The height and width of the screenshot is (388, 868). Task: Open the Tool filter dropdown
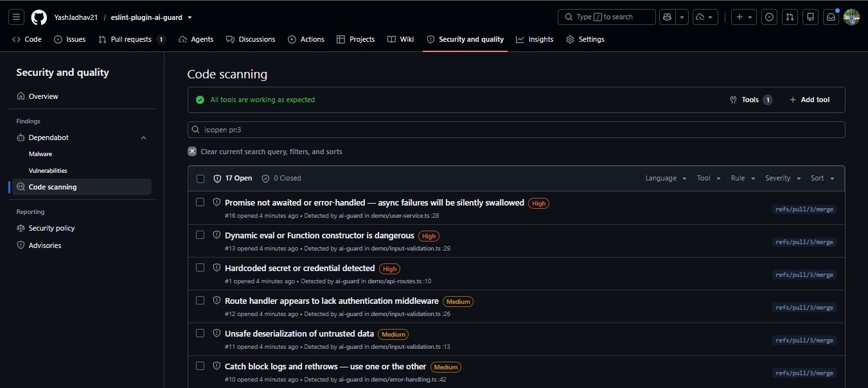coord(708,178)
